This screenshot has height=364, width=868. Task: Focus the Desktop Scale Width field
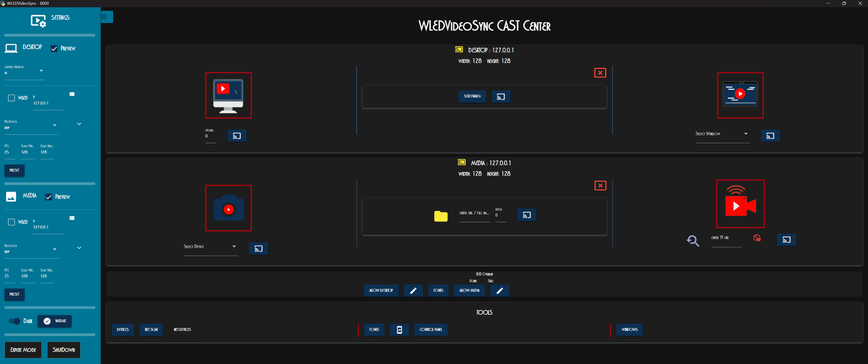28,152
